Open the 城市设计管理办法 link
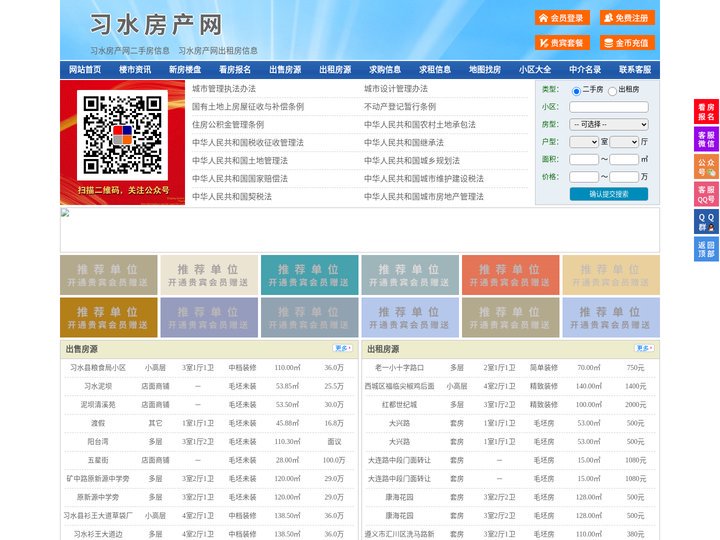The height and width of the screenshot is (540, 720). click(x=396, y=89)
